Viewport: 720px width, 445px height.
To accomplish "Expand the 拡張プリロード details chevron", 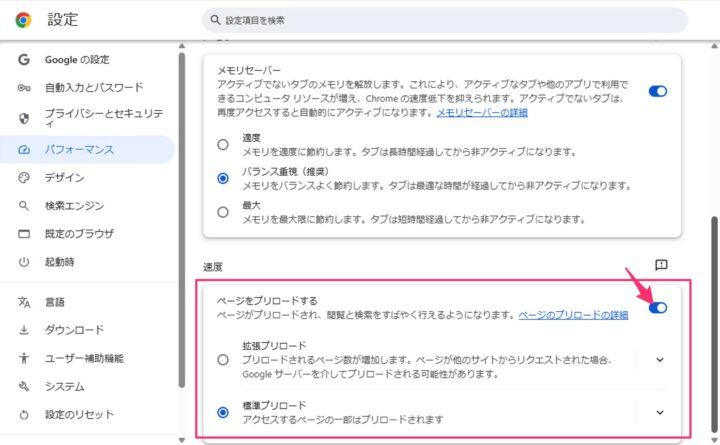I will (x=660, y=360).
